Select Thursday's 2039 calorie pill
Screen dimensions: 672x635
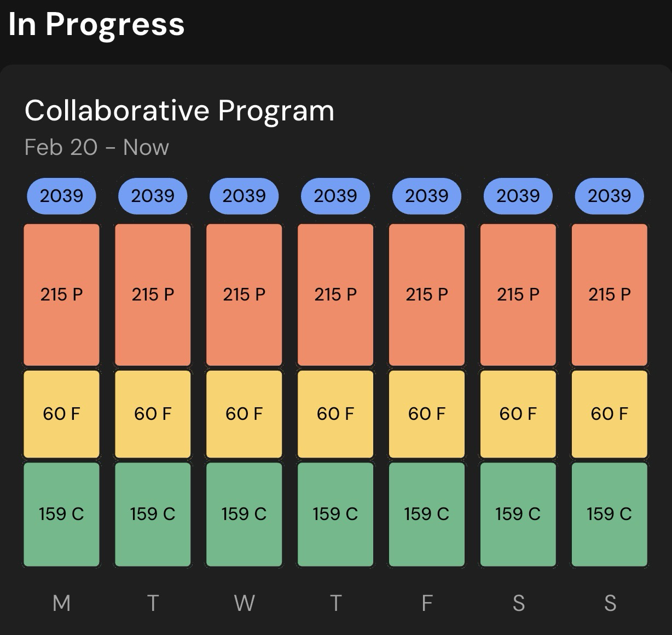click(335, 196)
